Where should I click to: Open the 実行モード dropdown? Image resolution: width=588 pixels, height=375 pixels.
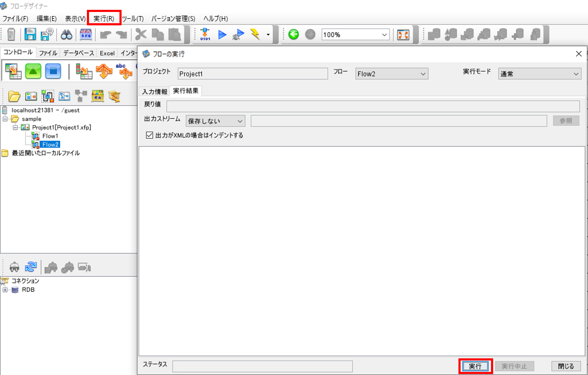(540, 74)
